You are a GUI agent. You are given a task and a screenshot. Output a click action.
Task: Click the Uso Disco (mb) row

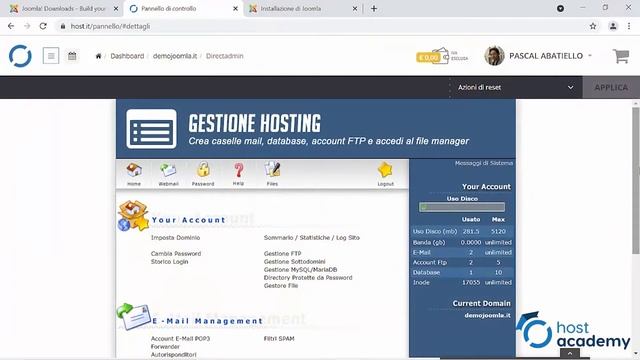pyautogui.click(x=462, y=231)
